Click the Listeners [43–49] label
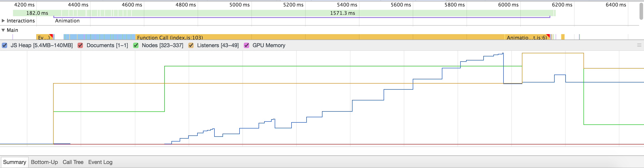Image resolution: width=644 pixels, height=168 pixels. 218,45
